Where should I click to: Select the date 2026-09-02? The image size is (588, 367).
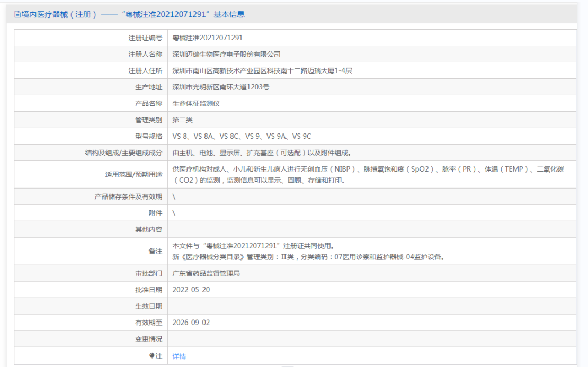pos(191,323)
